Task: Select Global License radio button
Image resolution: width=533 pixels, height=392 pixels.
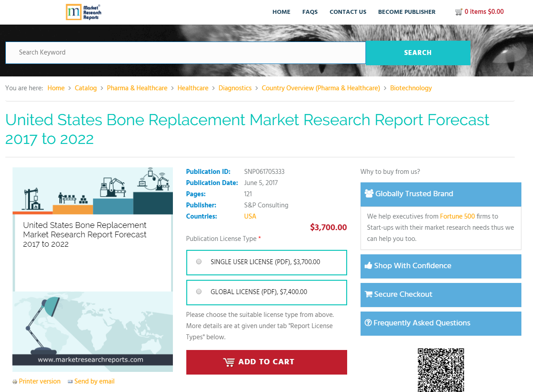Action: [199, 291]
